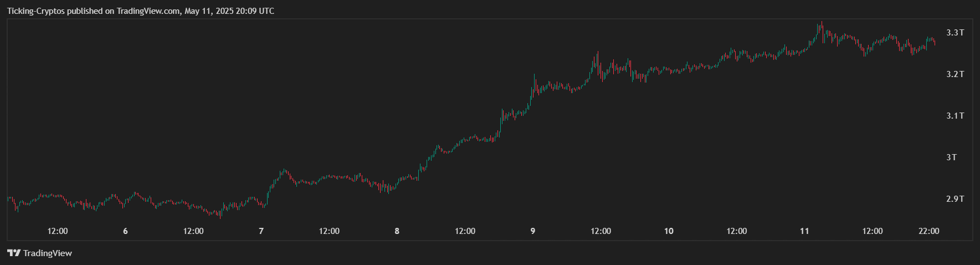Select the 12:00 label between 10 and 11

coord(737,231)
